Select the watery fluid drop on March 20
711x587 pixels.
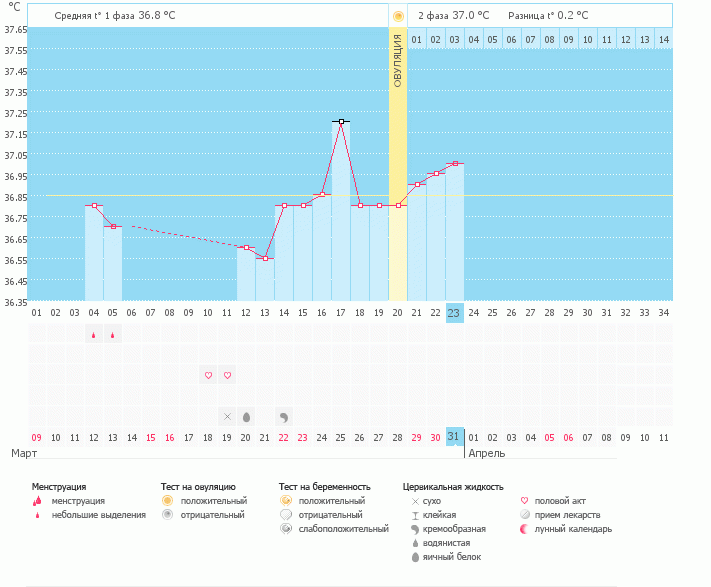tap(246, 416)
